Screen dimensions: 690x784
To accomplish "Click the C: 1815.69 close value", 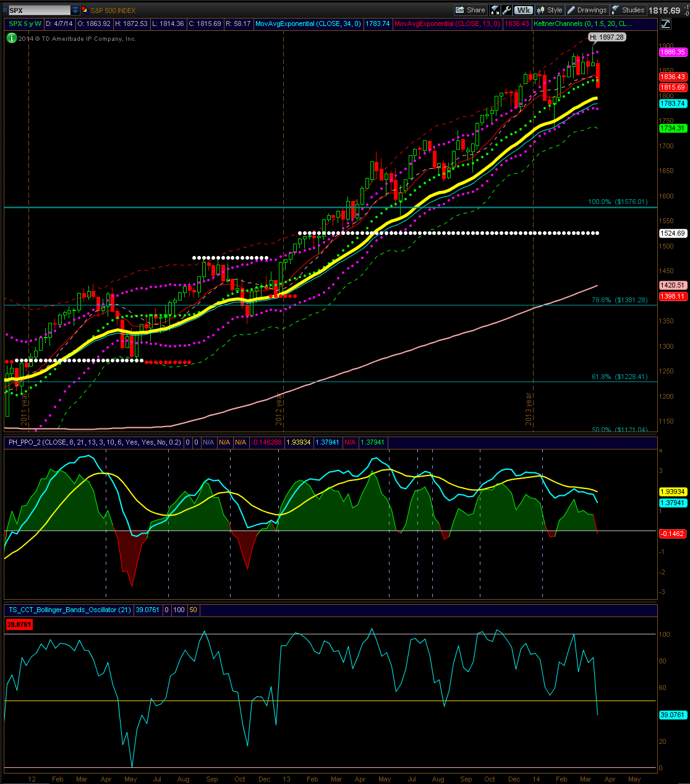I will [205, 23].
